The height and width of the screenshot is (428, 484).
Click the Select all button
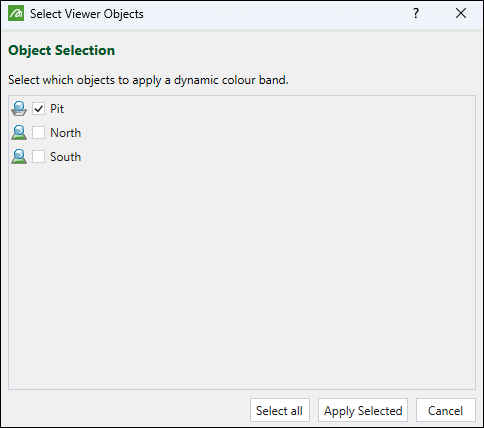(x=280, y=410)
